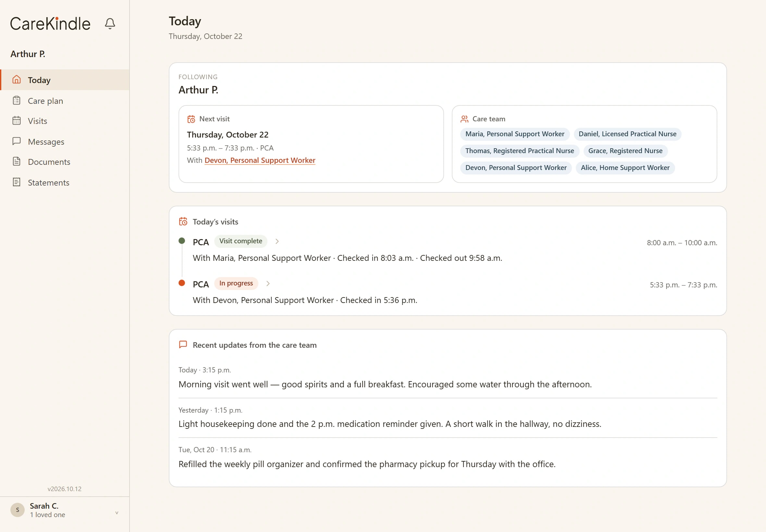Click the In progress status badge
The image size is (766, 532).
pos(236,283)
